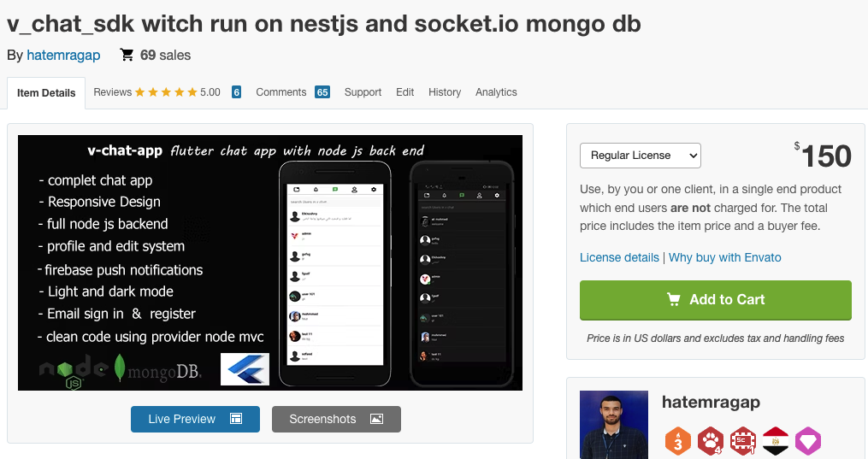Screen dimensions: 868x459
Task: Click the hatemragap name in author box
Action: coord(711,402)
